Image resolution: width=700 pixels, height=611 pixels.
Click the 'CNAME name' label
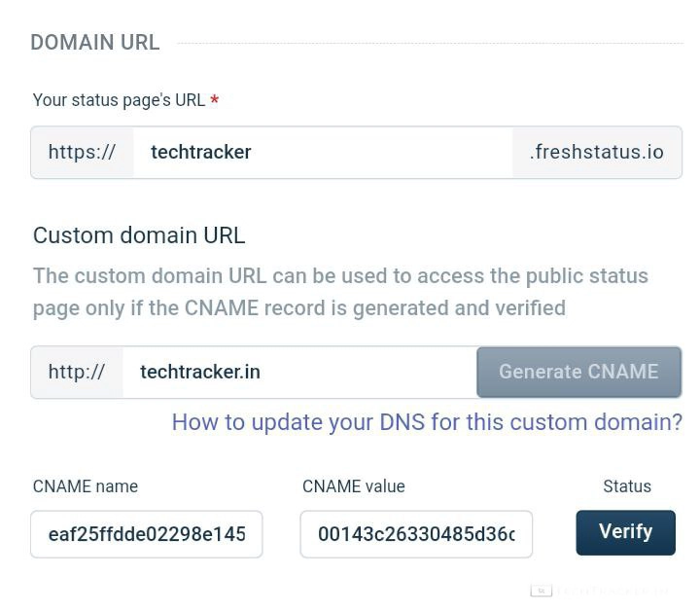click(x=86, y=486)
